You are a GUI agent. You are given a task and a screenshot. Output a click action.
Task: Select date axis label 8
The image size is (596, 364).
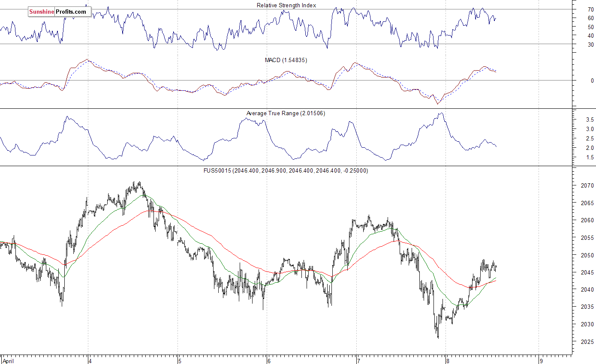tap(448, 361)
